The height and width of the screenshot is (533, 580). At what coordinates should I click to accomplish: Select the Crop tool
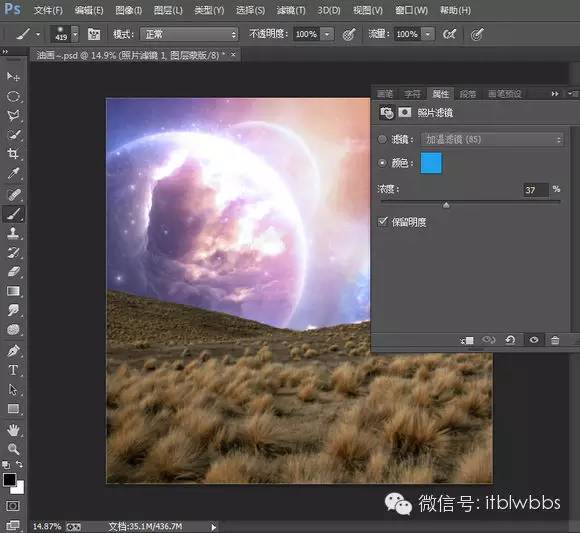tap(13, 153)
